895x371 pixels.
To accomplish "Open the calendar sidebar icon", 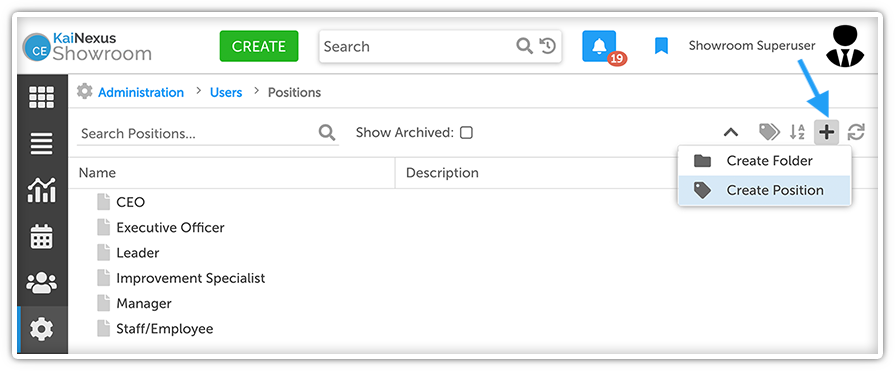I will pyautogui.click(x=42, y=236).
